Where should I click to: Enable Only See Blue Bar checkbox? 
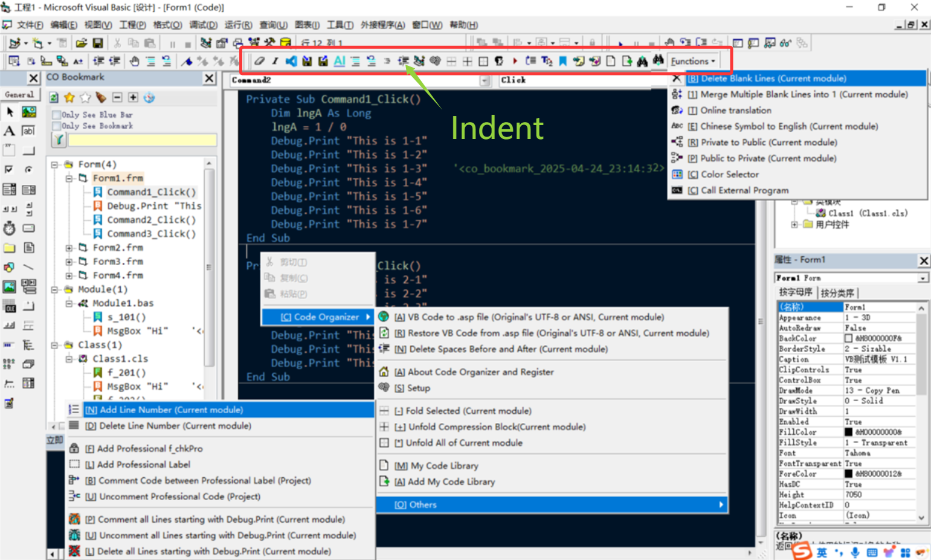(x=56, y=115)
